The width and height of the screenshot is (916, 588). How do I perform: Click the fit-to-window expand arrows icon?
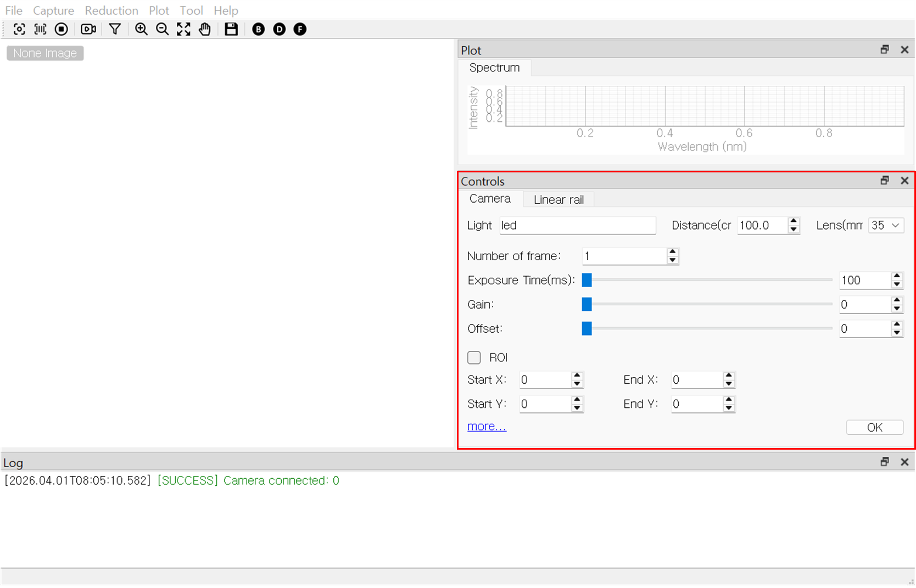point(183,29)
